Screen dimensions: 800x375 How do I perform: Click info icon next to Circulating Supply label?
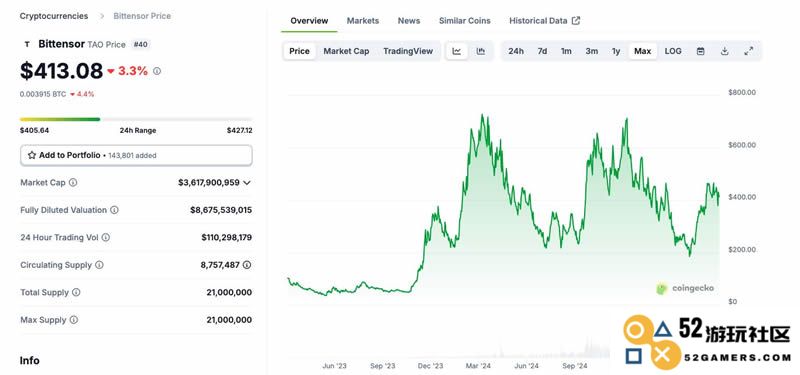[99, 265]
